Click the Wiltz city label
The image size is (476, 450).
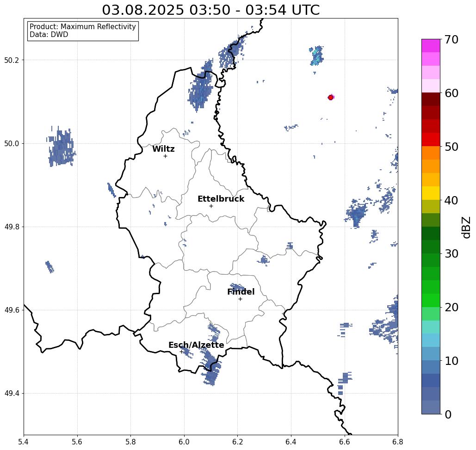click(163, 148)
